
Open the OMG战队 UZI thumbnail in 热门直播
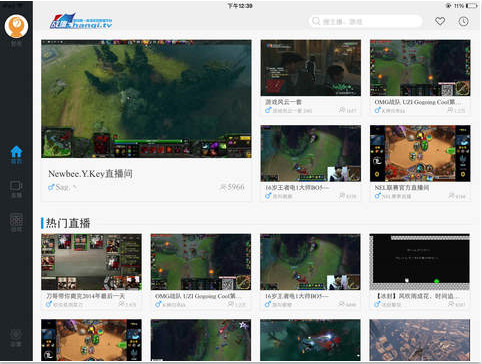click(201, 262)
